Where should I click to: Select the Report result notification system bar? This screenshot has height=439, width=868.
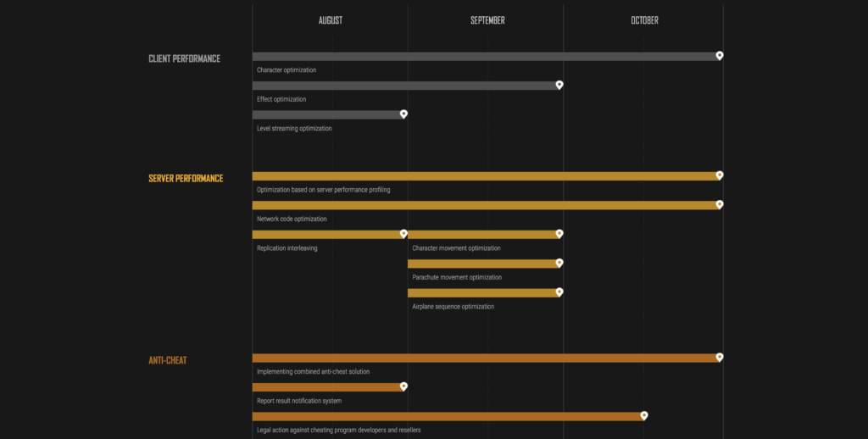[326, 387]
